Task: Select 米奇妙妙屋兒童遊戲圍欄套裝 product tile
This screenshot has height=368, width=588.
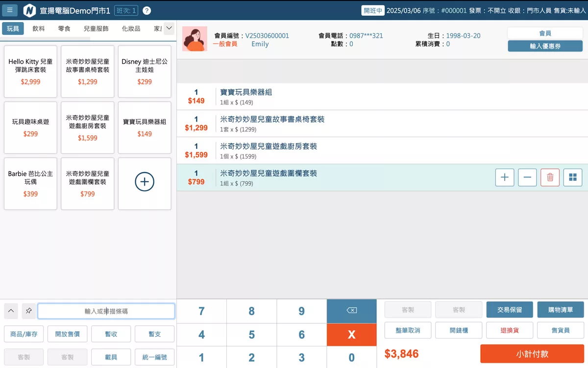Action: pos(87,184)
